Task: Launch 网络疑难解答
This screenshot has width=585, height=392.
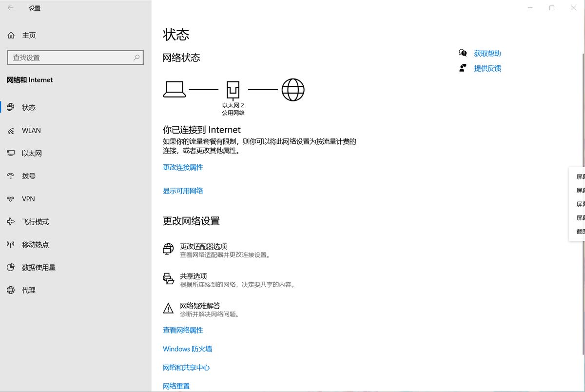Action: coord(200,306)
